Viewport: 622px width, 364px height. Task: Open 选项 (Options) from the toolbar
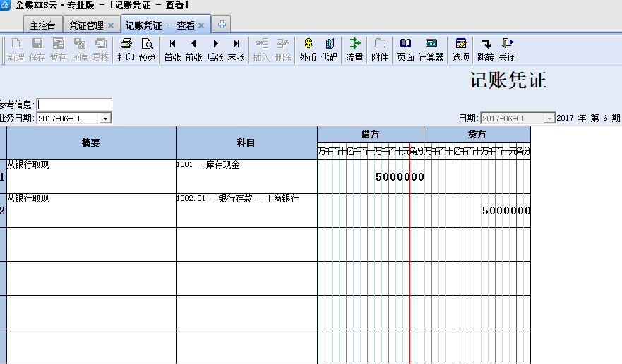click(461, 49)
